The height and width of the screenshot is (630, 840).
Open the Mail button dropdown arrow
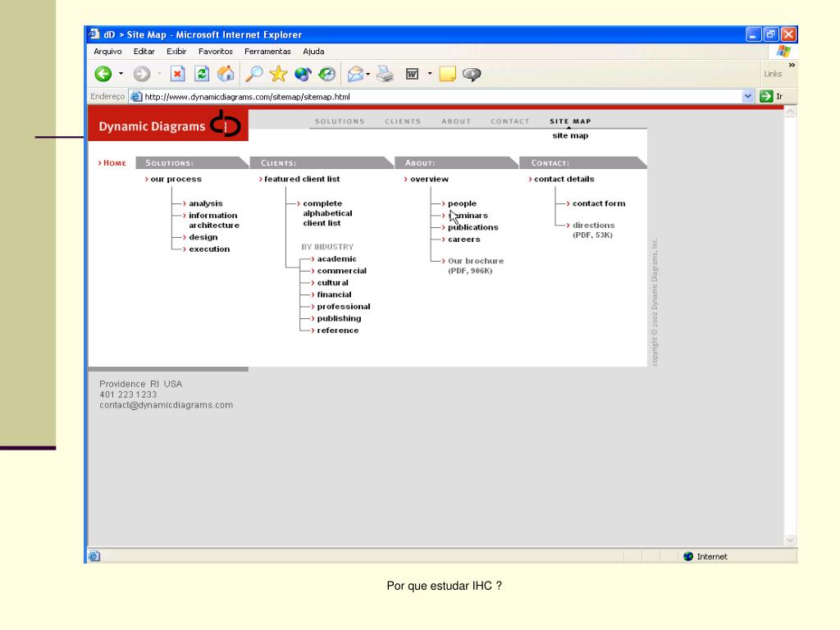tap(368, 74)
